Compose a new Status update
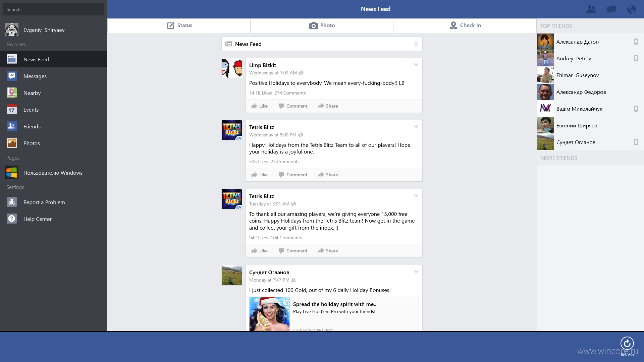The width and height of the screenshot is (644, 362). click(x=179, y=25)
